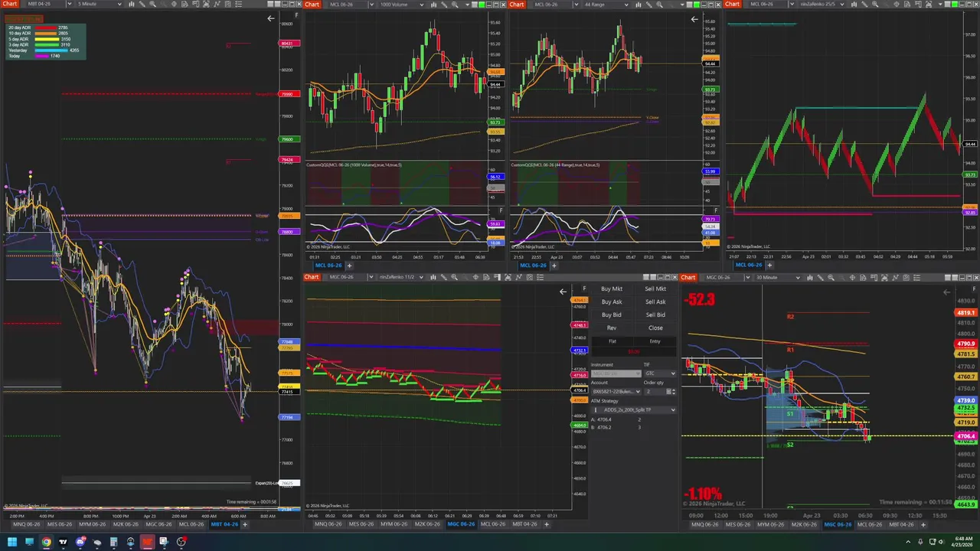The height and width of the screenshot is (551, 980).
Task: Open 44 Range interval dropdown
Action: coord(627,4)
